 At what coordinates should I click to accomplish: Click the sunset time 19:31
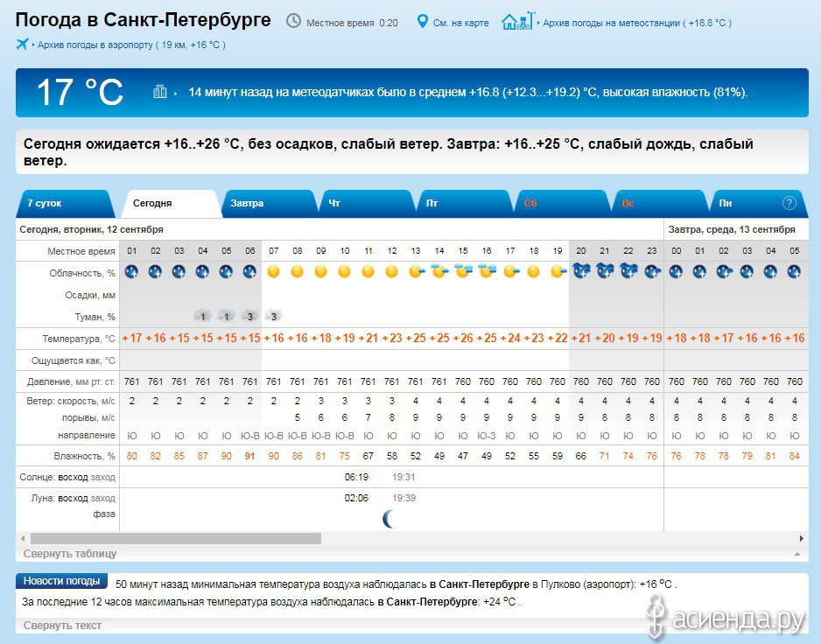point(403,477)
